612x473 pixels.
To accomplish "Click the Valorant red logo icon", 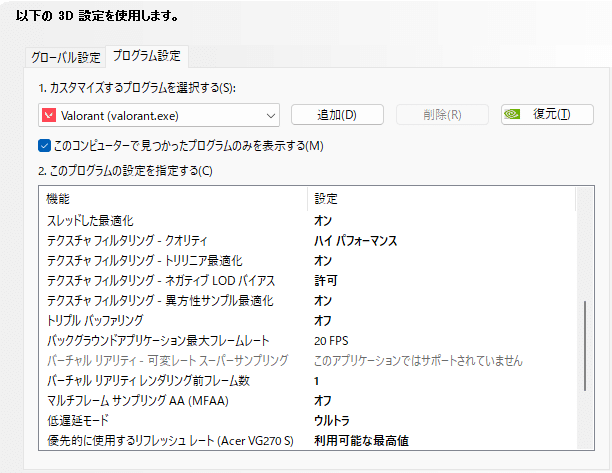I will point(49,116).
